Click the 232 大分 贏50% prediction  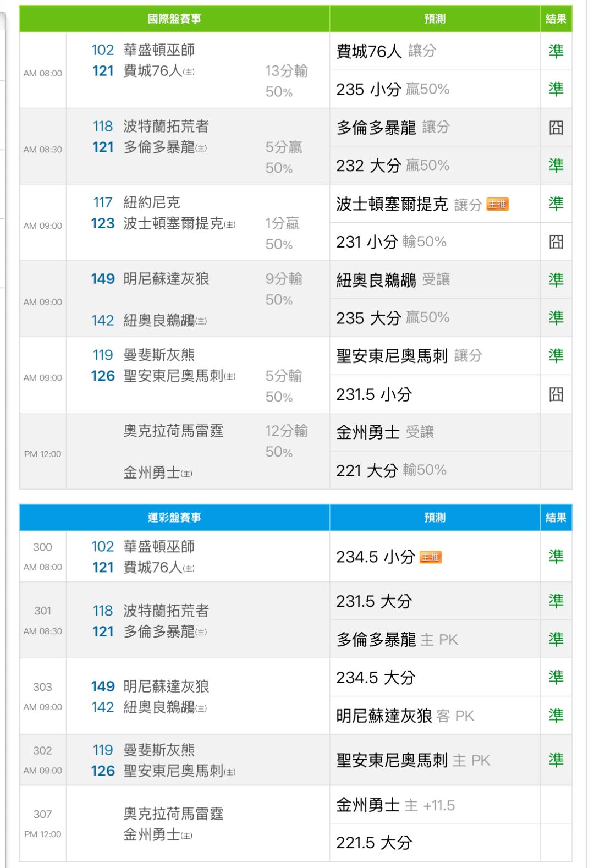[393, 166]
